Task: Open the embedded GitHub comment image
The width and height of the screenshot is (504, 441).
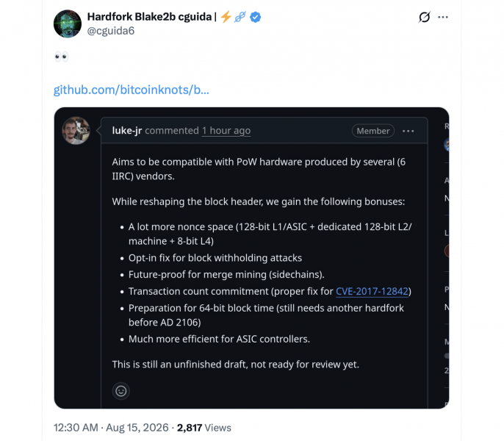Action: tap(251, 258)
